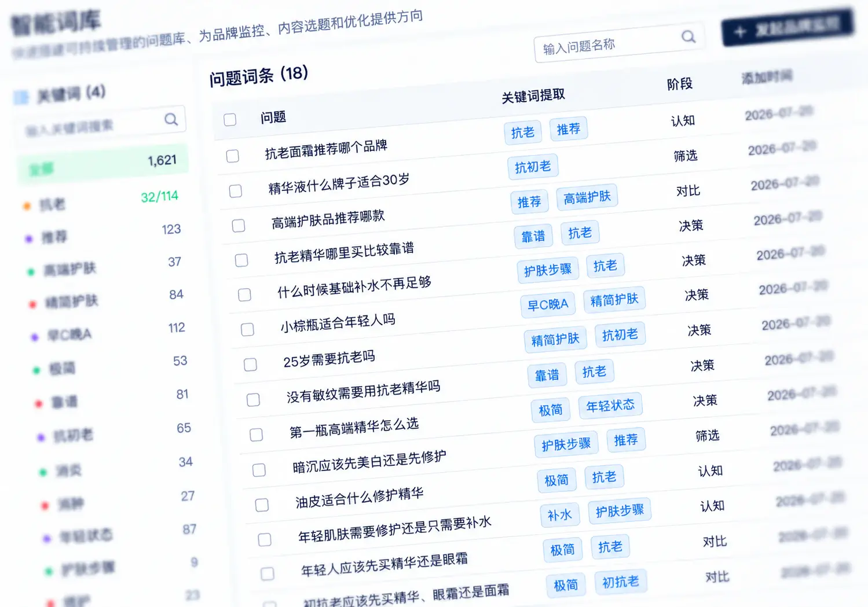Click the 输入问题名称 search field
Viewport: 868px width, 607px height.
coord(619,42)
